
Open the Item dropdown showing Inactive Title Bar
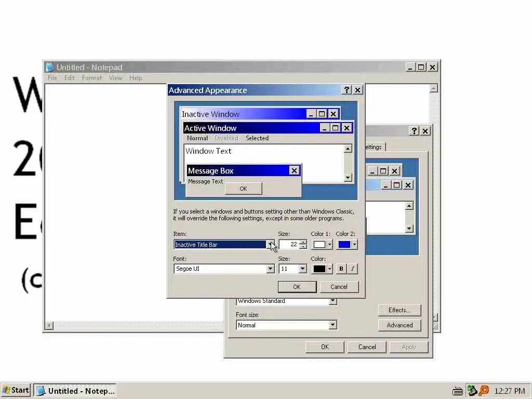[x=270, y=245]
